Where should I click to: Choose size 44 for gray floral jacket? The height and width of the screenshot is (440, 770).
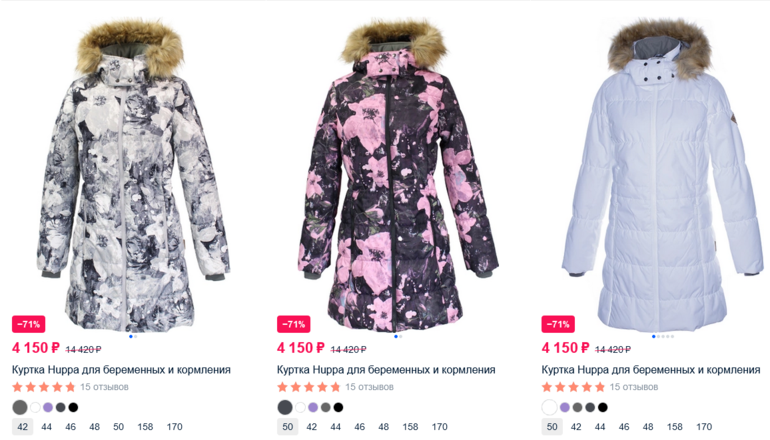[x=47, y=427]
